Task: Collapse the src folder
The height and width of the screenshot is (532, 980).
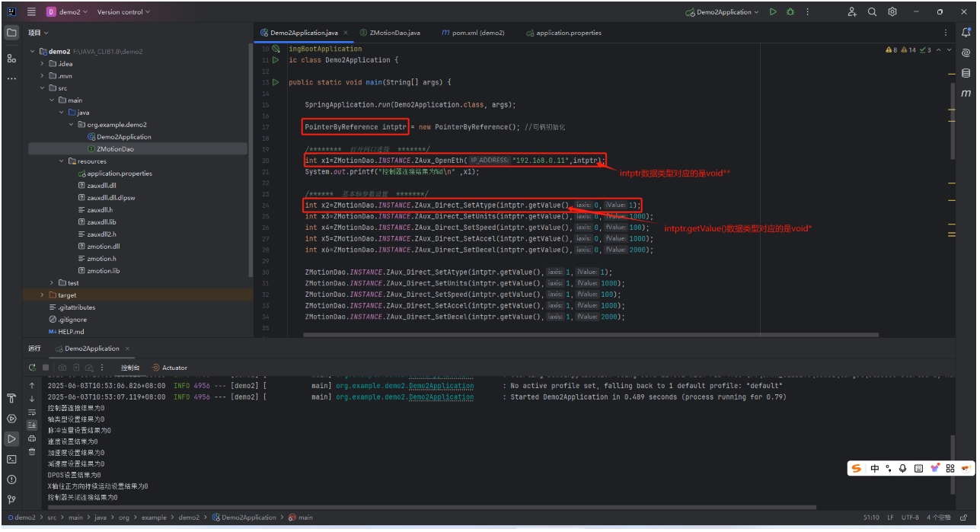Action: pos(43,88)
